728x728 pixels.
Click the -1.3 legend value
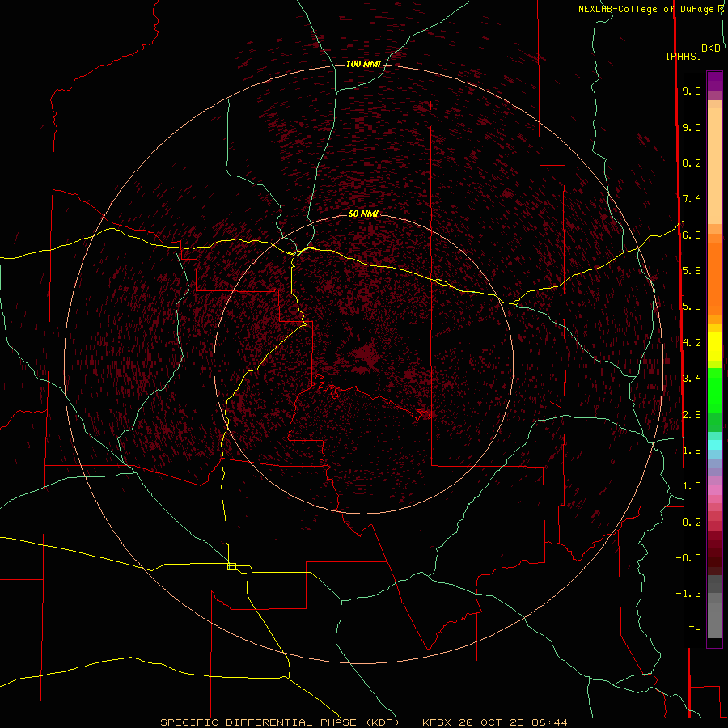[x=688, y=594]
